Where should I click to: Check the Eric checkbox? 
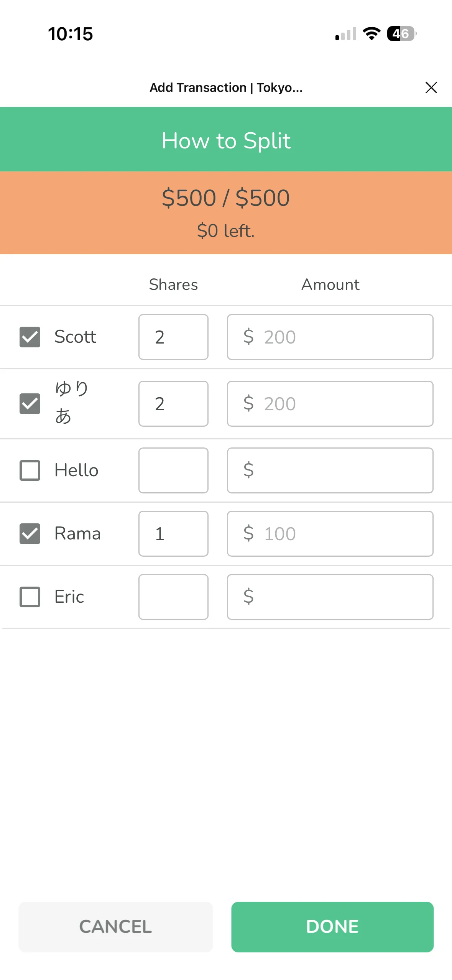pyautogui.click(x=30, y=597)
